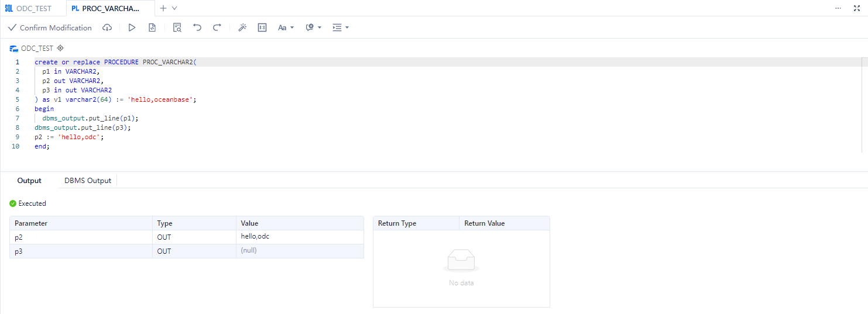The image size is (868, 314).
Task: Click Confirm Modification button
Action: [x=50, y=27]
